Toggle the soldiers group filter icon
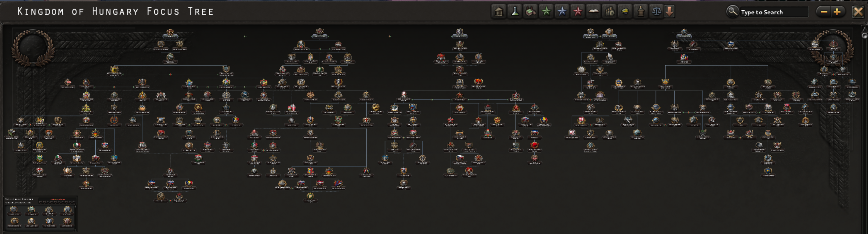The width and height of the screenshot is (868, 234). click(609, 12)
